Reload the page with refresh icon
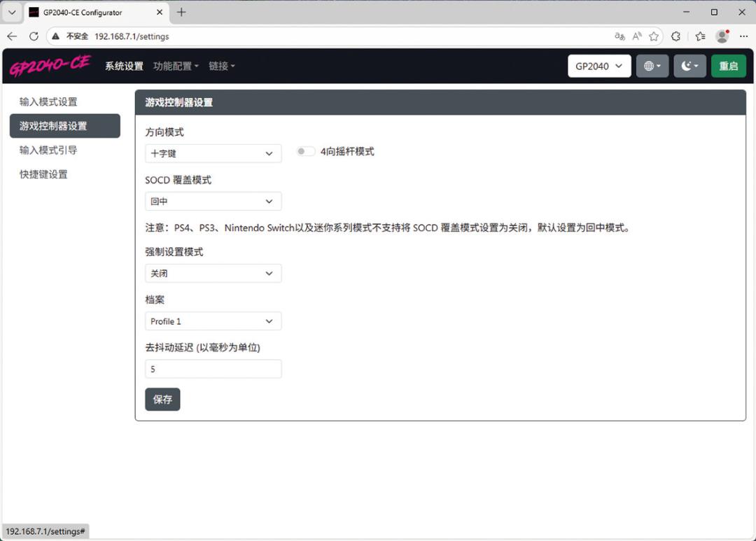 (34, 36)
